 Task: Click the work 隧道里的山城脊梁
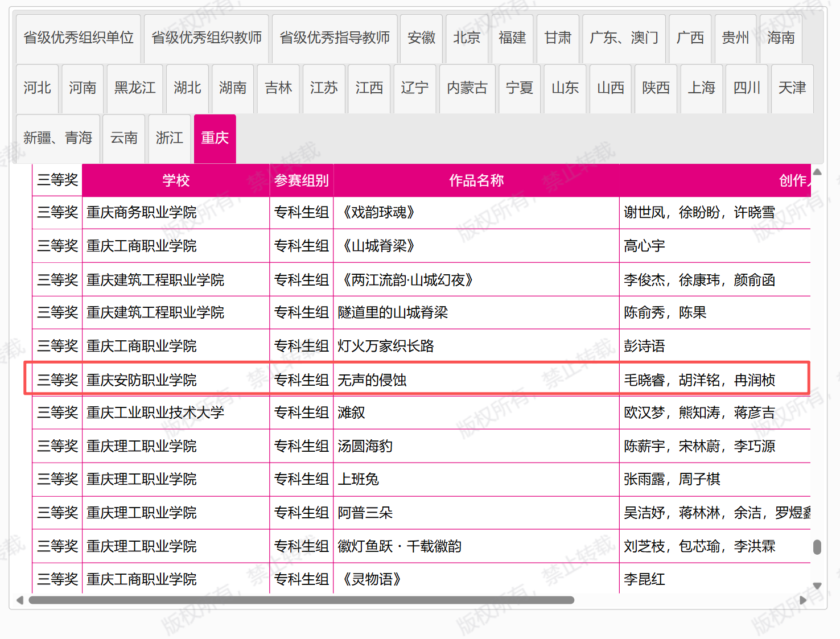(393, 313)
